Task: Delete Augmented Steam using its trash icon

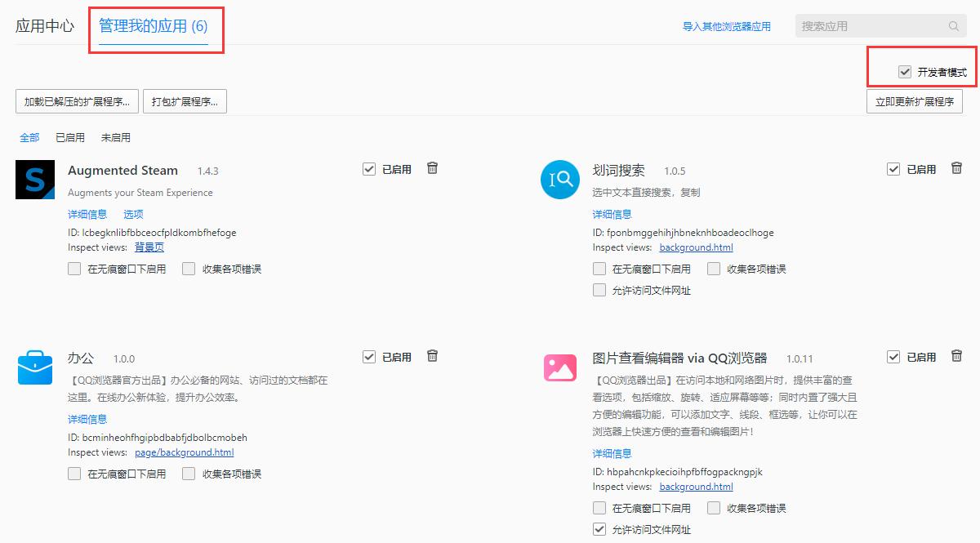Action: click(432, 168)
